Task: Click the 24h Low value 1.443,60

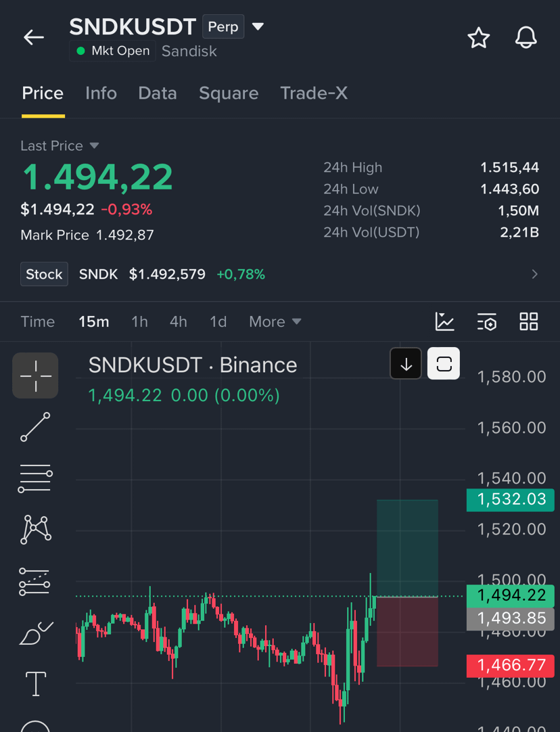Action: click(509, 189)
